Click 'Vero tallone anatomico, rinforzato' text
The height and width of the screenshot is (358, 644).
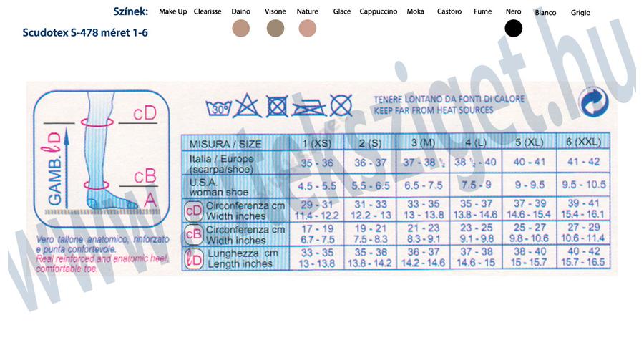102,239
